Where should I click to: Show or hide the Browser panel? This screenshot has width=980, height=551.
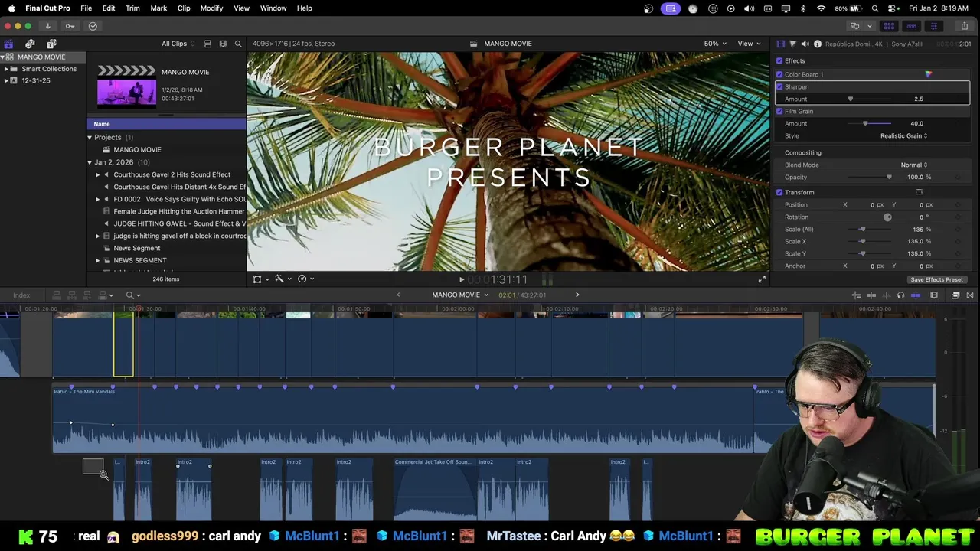(x=889, y=26)
